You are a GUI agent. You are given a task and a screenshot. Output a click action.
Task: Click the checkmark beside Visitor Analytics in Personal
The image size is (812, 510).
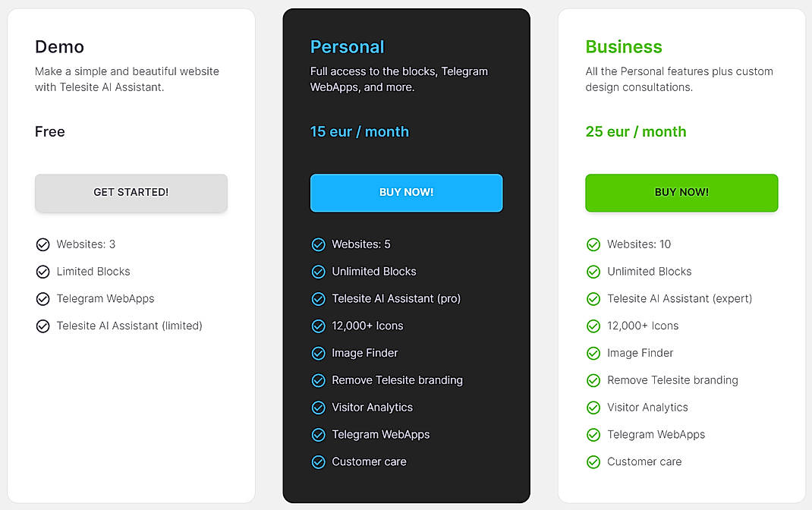318,408
